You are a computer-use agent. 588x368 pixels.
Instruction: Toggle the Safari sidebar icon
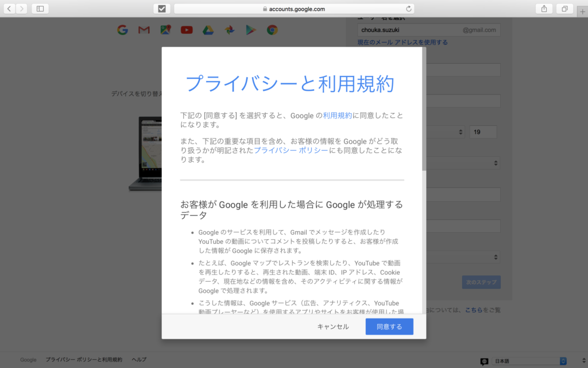coord(40,9)
